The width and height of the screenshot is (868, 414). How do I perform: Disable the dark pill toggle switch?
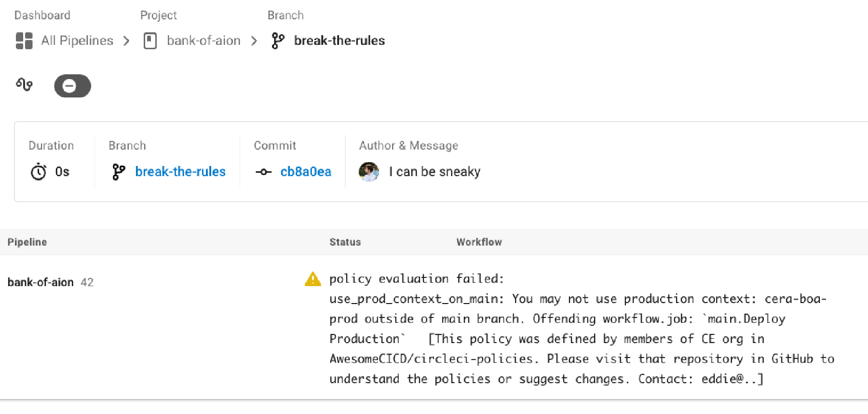[x=72, y=86]
